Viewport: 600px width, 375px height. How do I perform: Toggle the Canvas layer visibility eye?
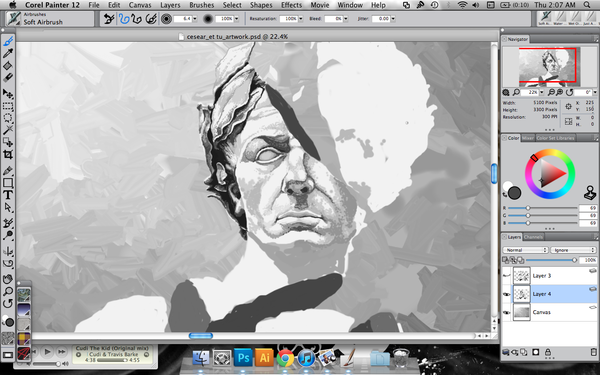coord(507,312)
